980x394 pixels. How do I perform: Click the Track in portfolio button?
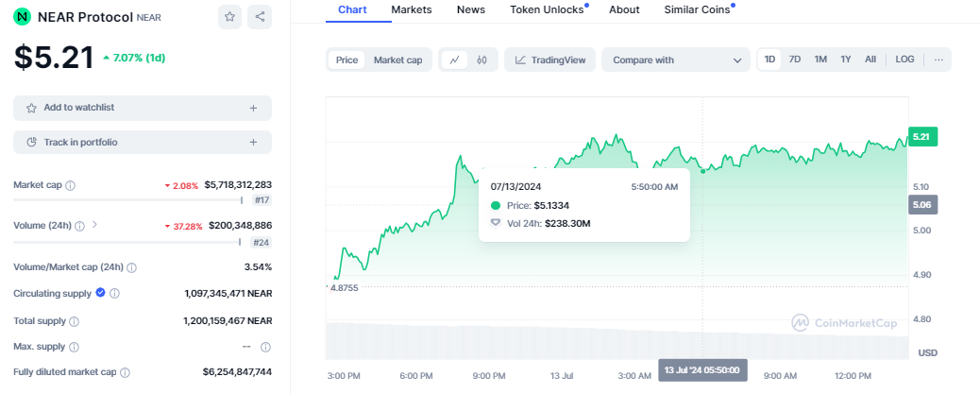(x=143, y=143)
